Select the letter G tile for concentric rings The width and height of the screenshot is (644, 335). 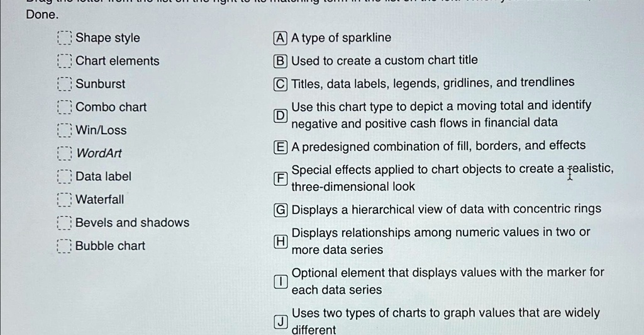pos(280,210)
